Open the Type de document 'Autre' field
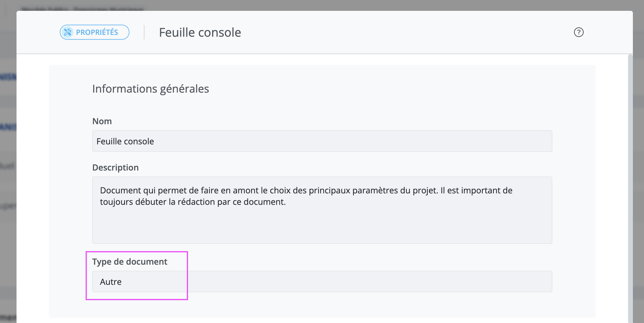644x323 pixels. [322, 281]
